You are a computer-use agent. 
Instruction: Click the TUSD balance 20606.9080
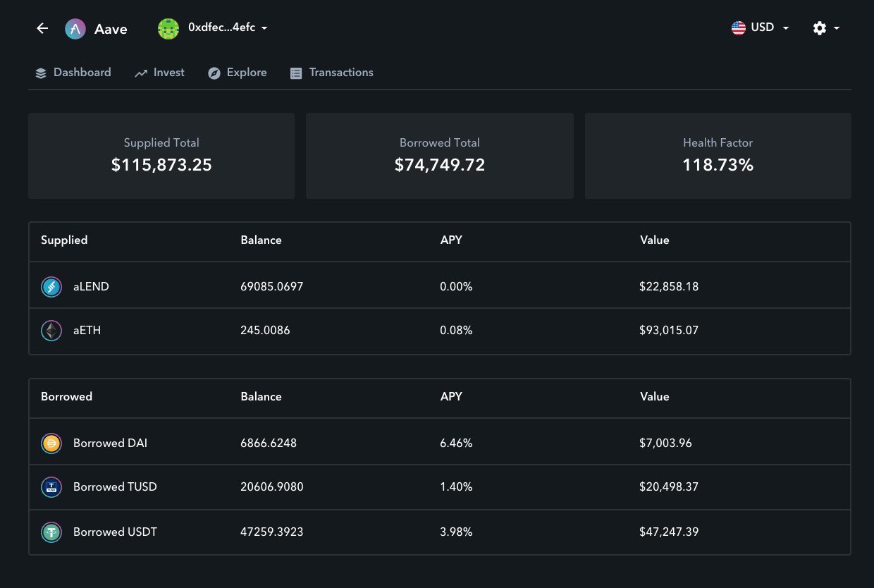[272, 486]
